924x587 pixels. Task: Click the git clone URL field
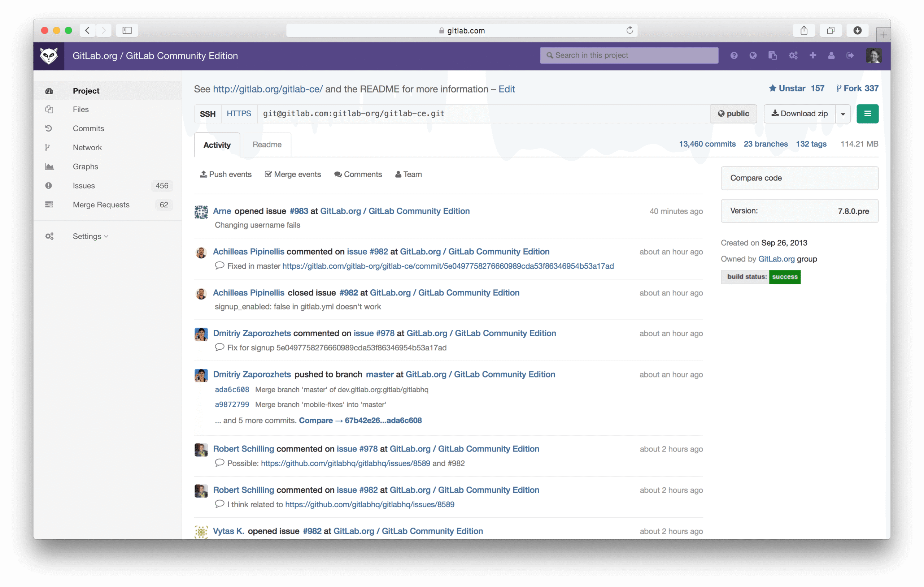[484, 114]
